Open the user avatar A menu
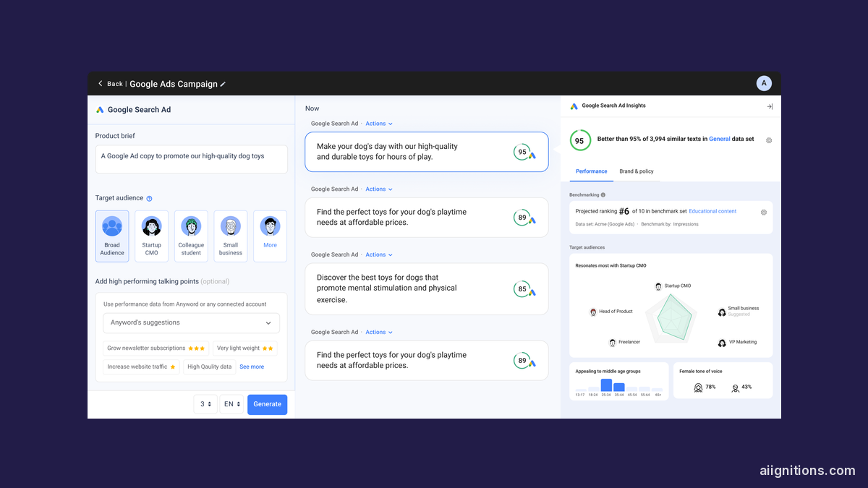 pyautogui.click(x=764, y=83)
